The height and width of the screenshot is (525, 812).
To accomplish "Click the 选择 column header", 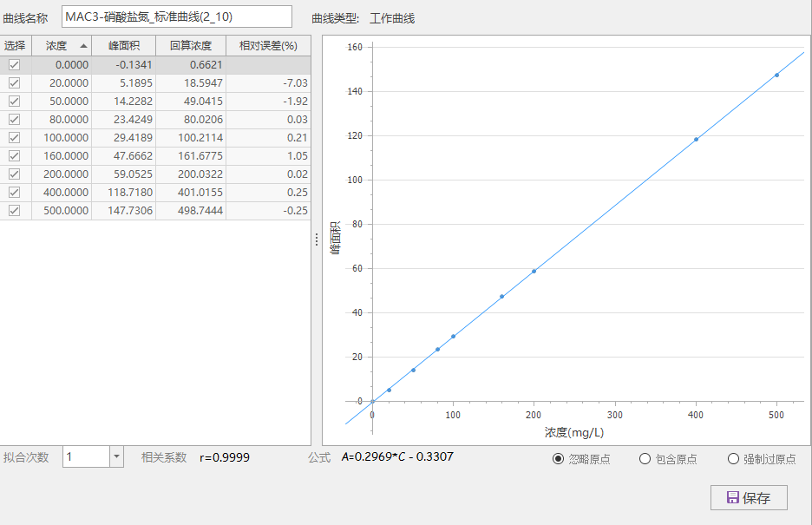I will [x=15, y=45].
